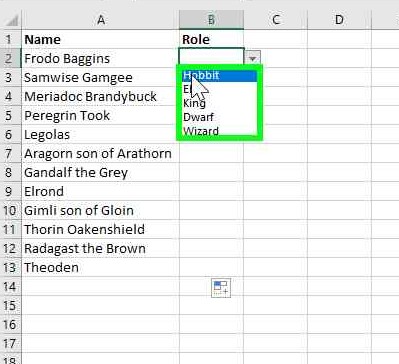The height and width of the screenshot is (364, 399).
Task: Click the Auto Fill Options icon
Action: tap(221, 288)
